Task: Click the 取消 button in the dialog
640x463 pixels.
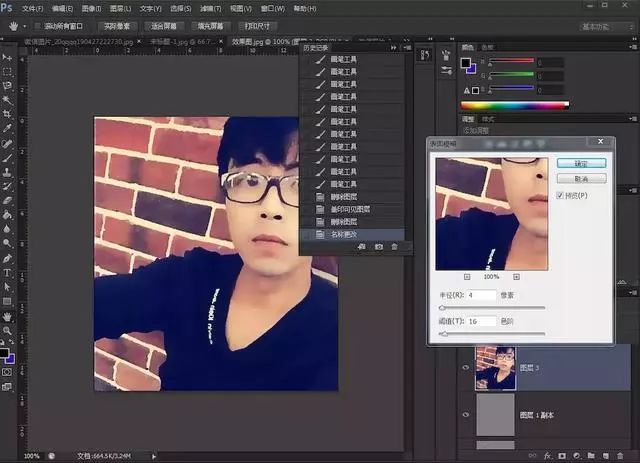Action: [582, 178]
